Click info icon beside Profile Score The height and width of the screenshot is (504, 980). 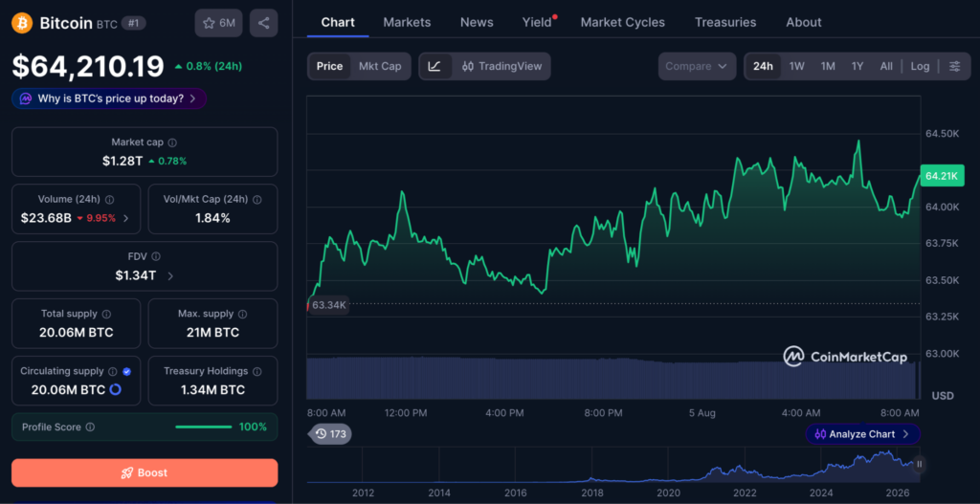(90, 427)
